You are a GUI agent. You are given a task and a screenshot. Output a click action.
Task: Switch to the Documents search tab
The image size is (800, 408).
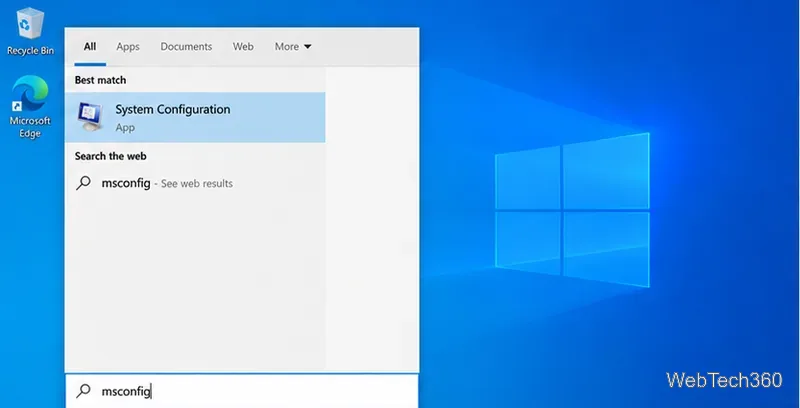186,46
